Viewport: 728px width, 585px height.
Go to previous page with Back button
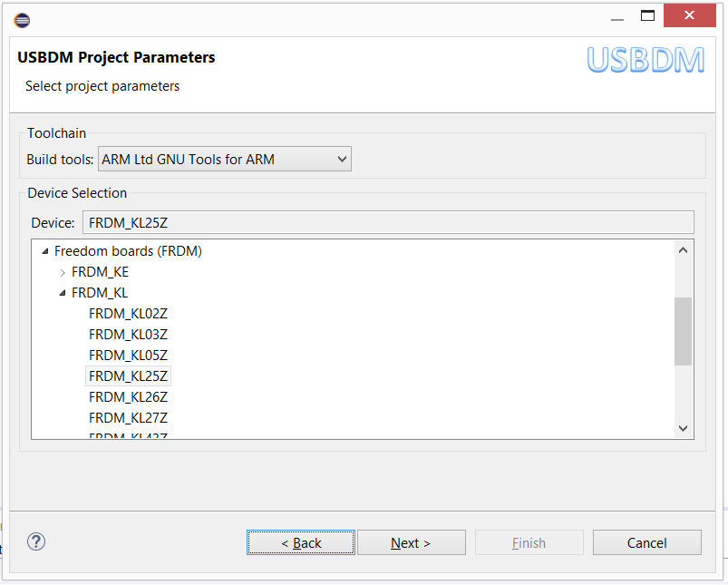coord(301,543)
